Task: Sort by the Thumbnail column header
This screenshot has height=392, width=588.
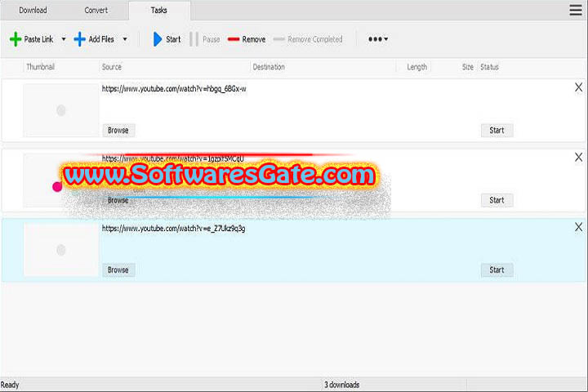Action: tap(41, 67)
